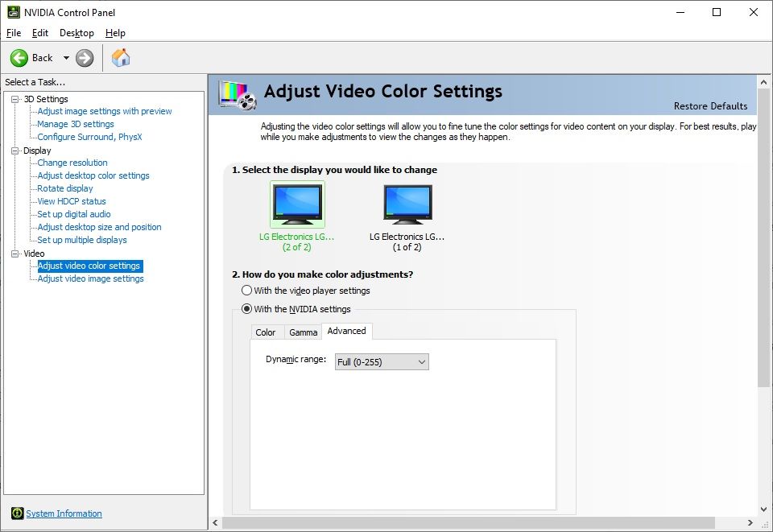Select Adjust video color settings item
773x532 pixels.
(90, 266)
